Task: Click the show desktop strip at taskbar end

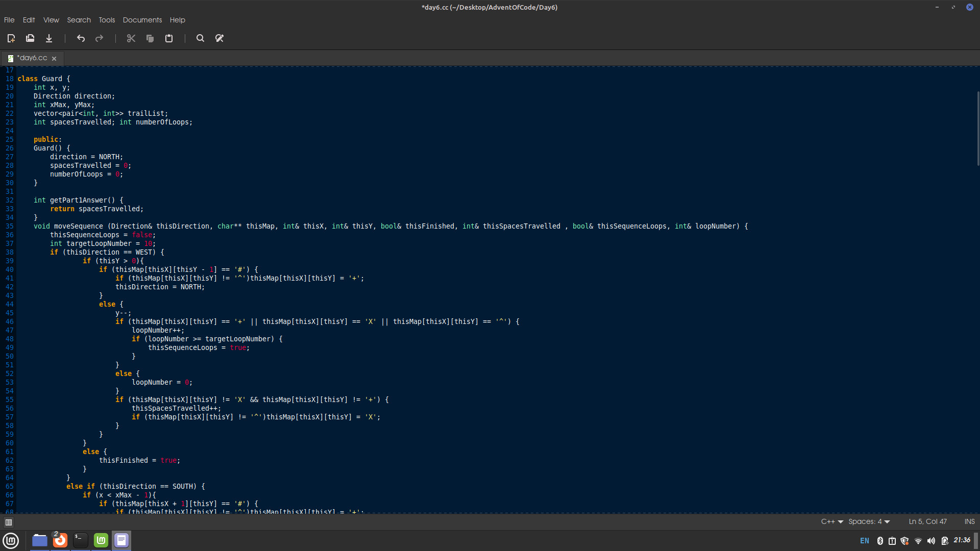Action: tap(976, 540)
